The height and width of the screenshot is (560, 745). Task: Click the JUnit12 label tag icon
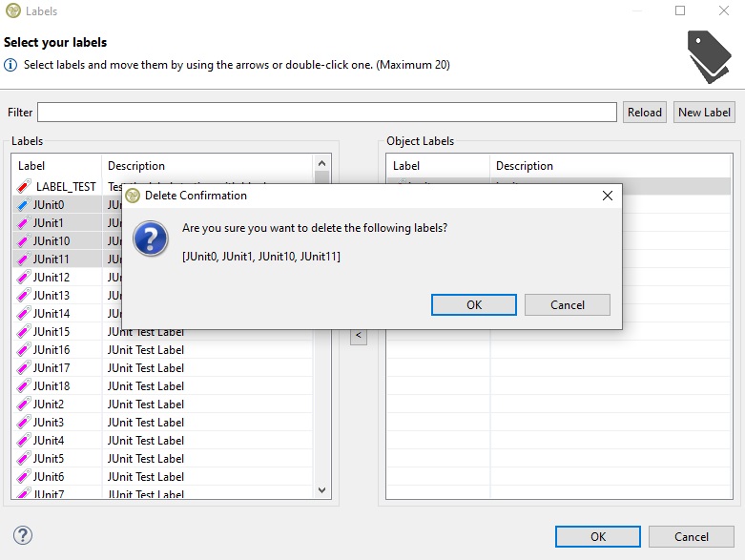coord(24,278)
